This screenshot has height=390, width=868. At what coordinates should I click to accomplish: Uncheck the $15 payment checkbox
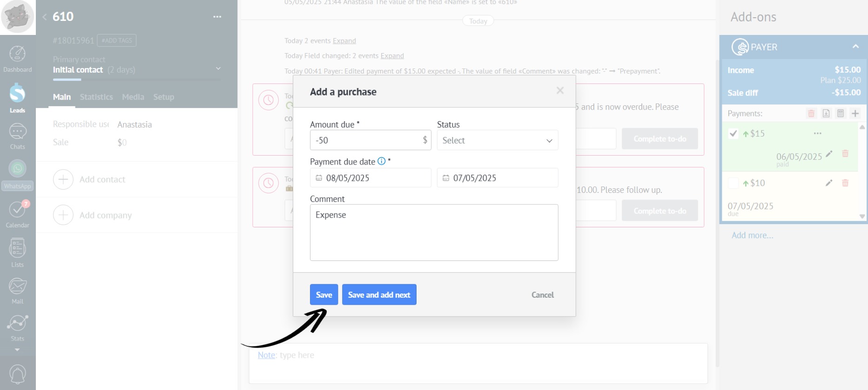(733, 134)
